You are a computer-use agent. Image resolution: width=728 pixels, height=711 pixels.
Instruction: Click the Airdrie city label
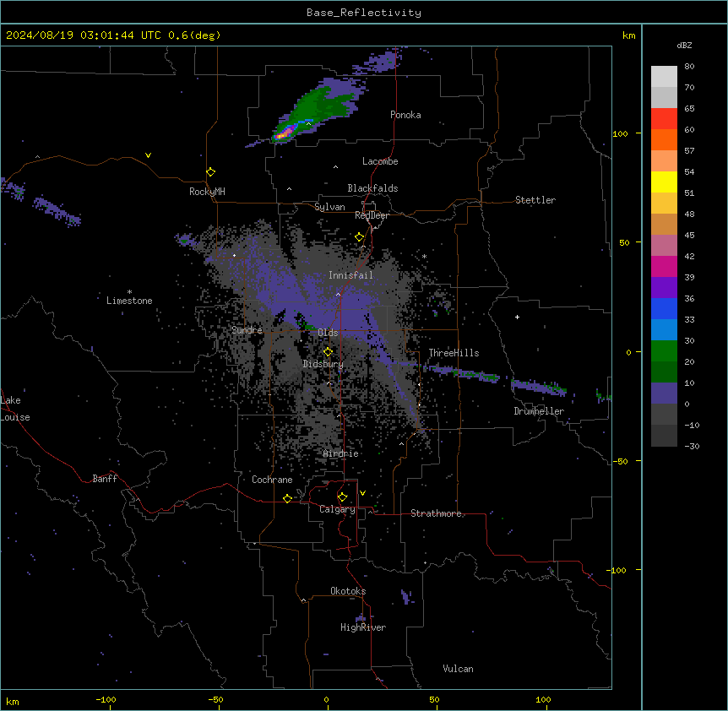[x=340, y=453]
